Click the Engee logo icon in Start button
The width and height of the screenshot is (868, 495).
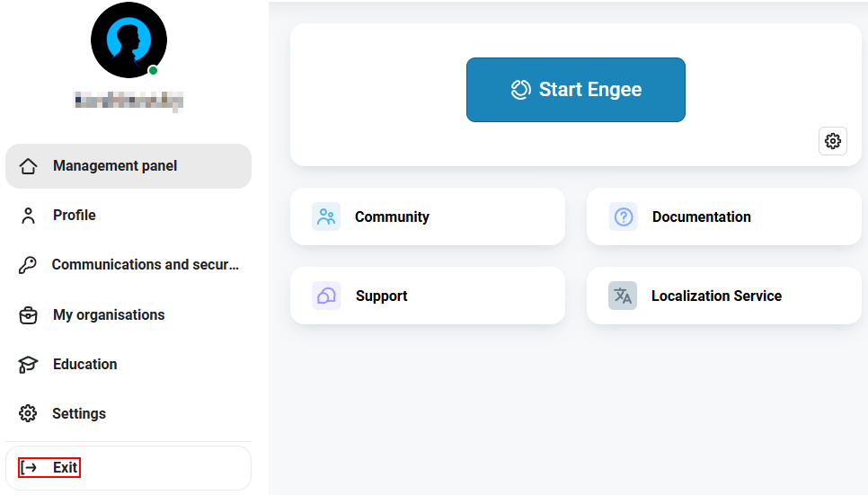520,90
